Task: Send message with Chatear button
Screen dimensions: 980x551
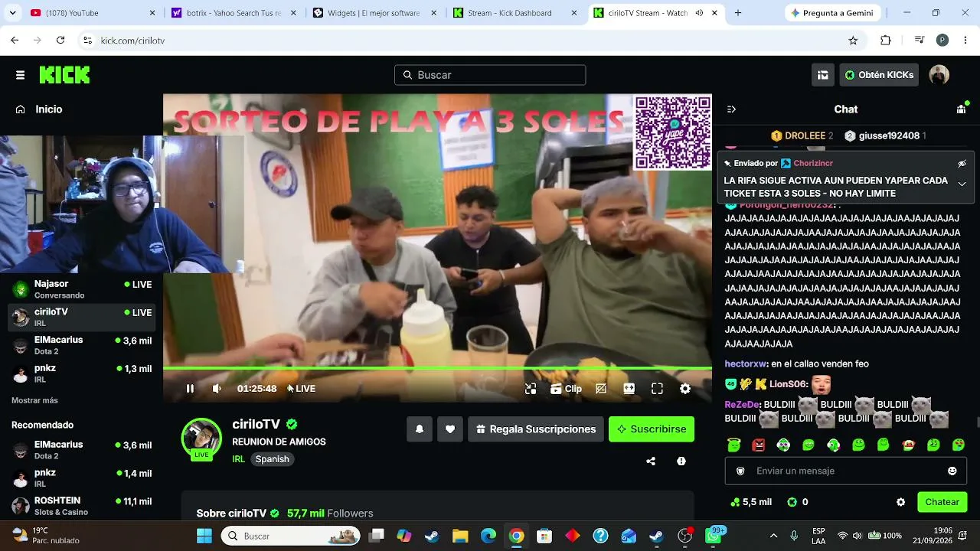Action: coord(942,502)
